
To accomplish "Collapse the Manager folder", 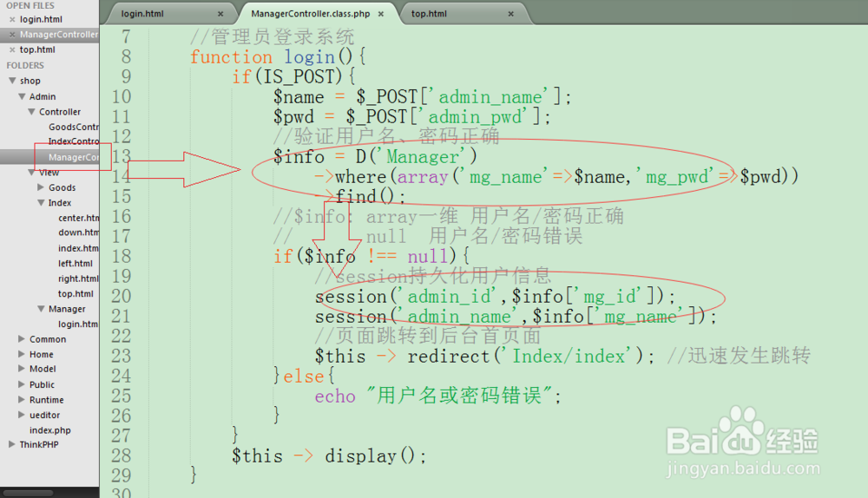I will coord(41,309).
